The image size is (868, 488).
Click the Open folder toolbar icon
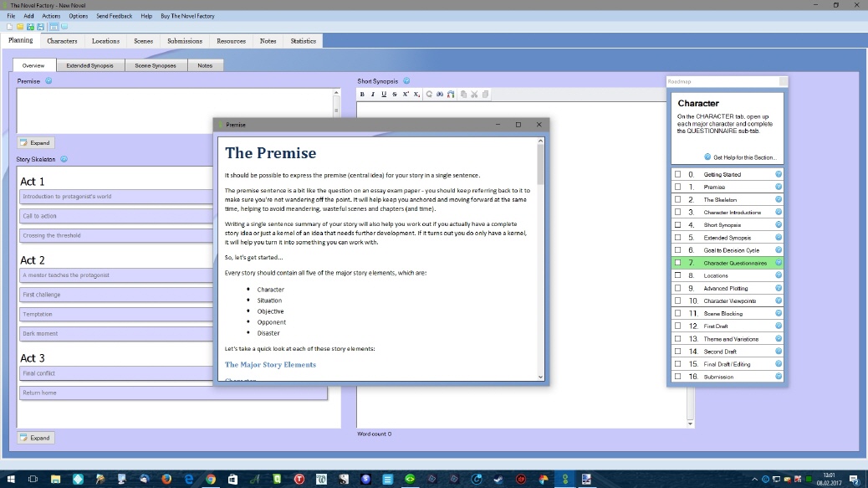[20, 27]
